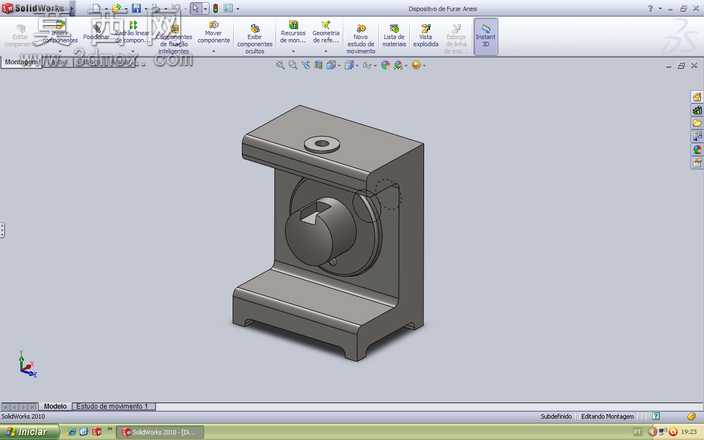This screenshot has height=440, width=704.
Task: Expand Geometria de referência dropdown arrow
Action: tap(326, 51)
